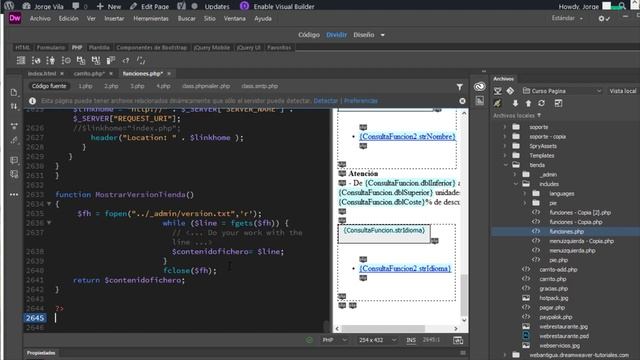Open Creative Cloud Libraries panel icon
This screenshot has width=640, height=360.
click(x=480, y=87)
